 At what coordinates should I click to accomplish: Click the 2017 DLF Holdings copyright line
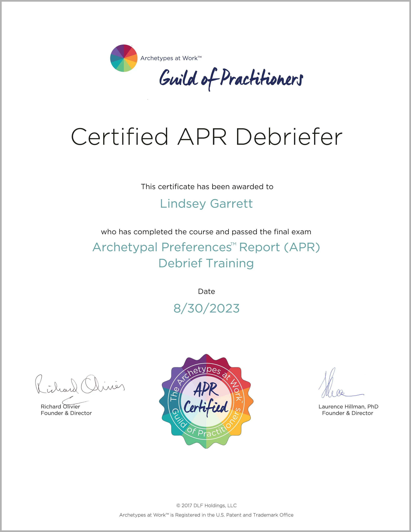click(206, 506)
